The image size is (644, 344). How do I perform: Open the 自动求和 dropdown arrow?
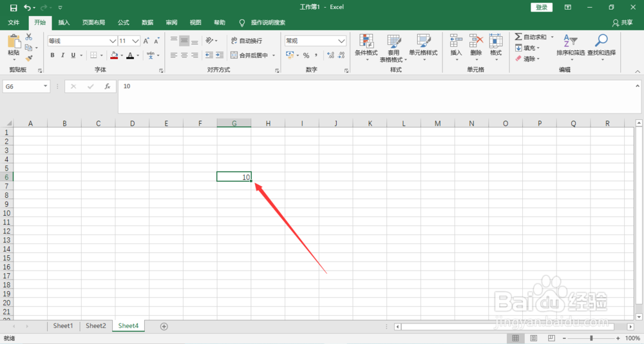552,37
